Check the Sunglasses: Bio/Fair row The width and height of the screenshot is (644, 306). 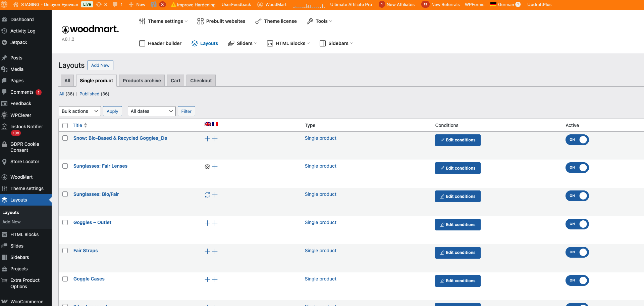[x=65, y=194]
